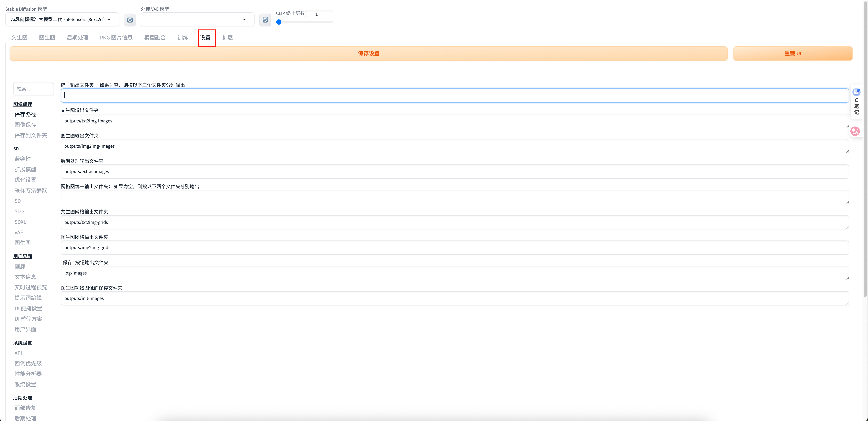Click the pink translate floating icon
Image resolution: width=868 pixels, height=421 pixels.
(x=855, y=131)
